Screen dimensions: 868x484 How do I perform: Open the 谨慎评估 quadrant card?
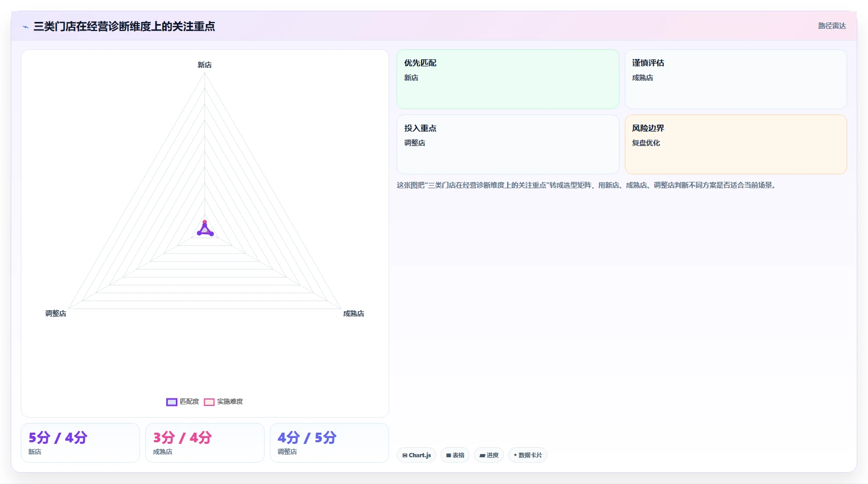(x=735, y=79)
